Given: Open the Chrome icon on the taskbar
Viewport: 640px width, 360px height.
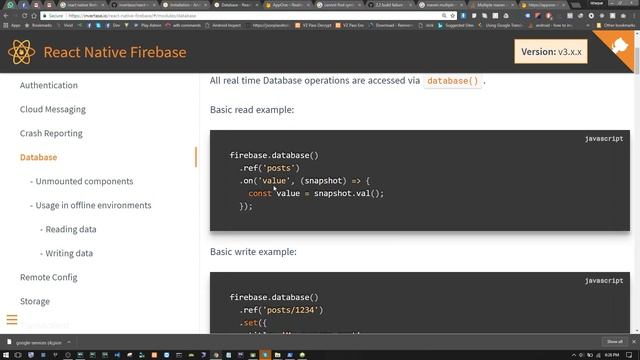Looking at the screenshot, I should (x=216, y=355).
